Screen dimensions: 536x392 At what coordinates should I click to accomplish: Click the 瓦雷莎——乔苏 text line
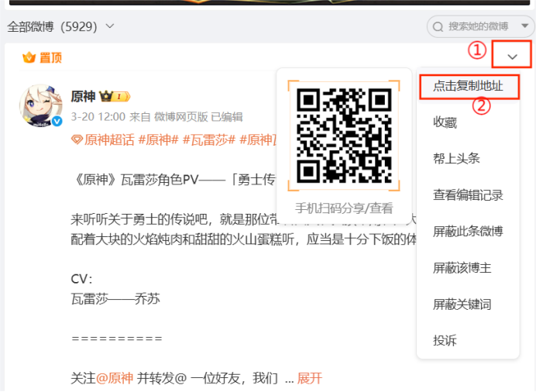115,299
